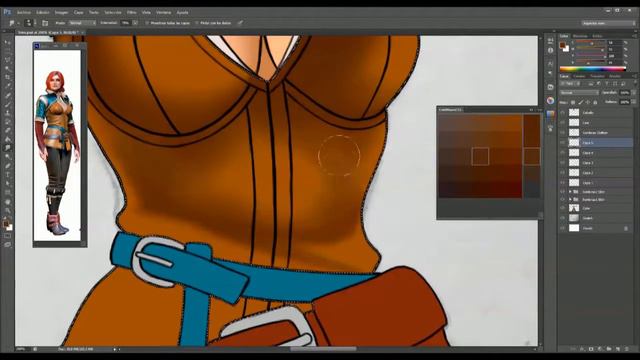640x360 pixels.
Task: Select the Crop tool
Action: (7, 77)
